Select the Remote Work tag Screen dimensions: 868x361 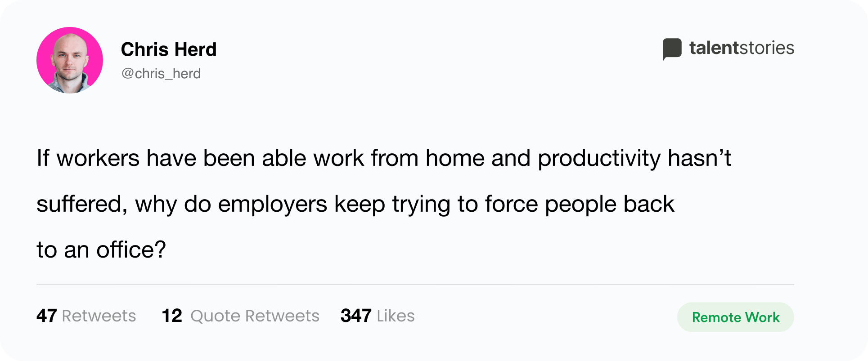(735, 317)
